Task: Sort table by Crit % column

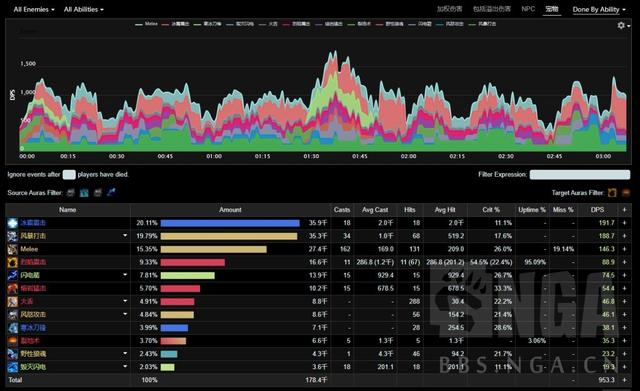Action: [x=491, y=210]
